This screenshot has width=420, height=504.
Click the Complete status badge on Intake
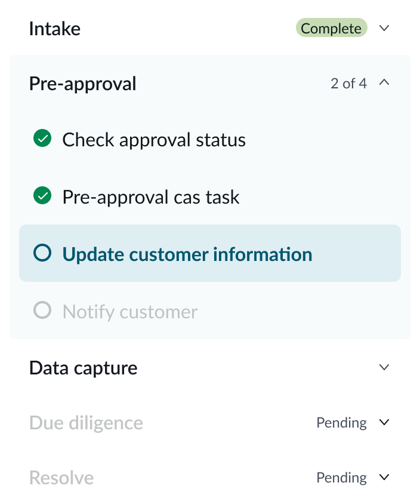(332, 28)
